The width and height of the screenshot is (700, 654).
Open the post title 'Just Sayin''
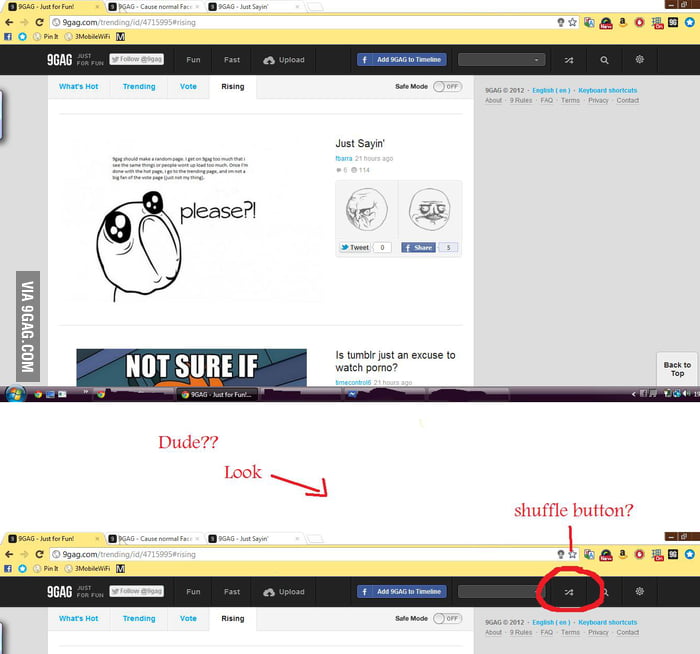pyautogui.click(x=360, y=144)
